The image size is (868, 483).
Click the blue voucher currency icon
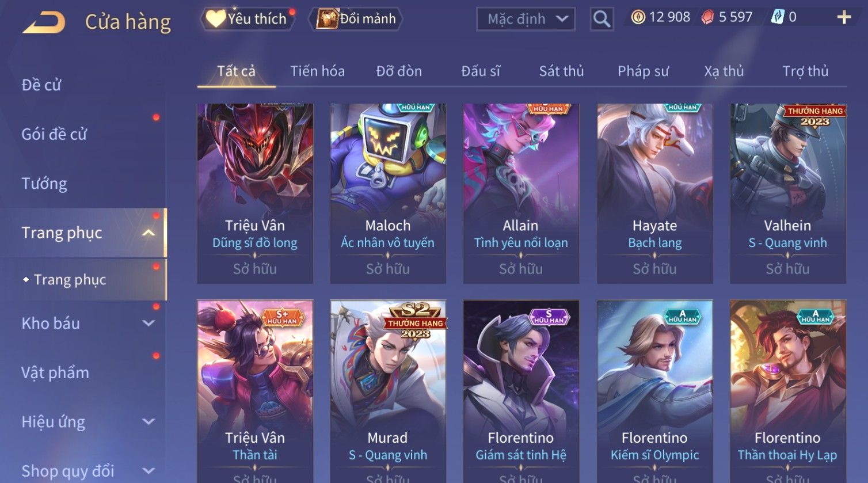778,17
